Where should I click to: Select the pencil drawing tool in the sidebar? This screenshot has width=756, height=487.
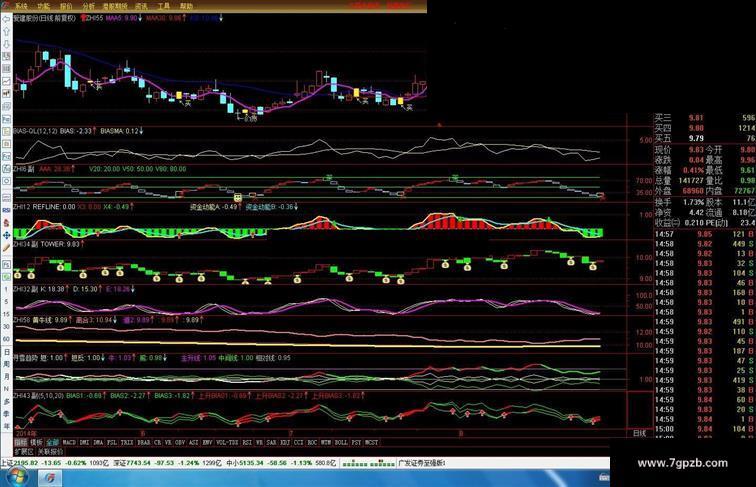[6, 248]
